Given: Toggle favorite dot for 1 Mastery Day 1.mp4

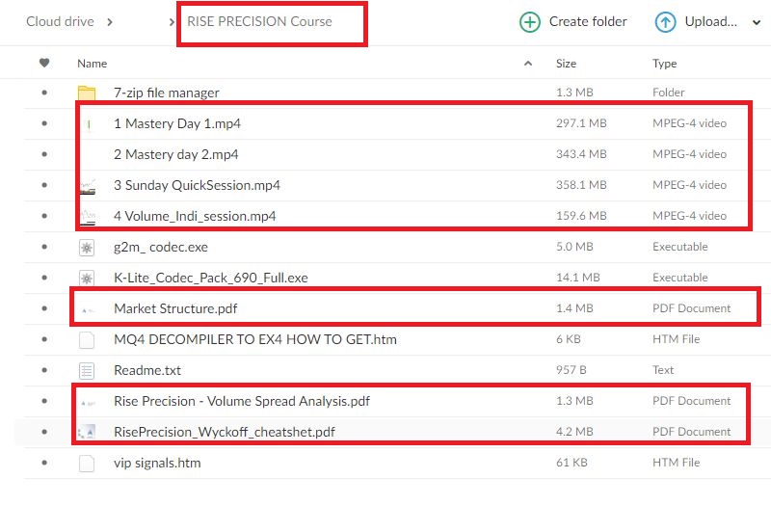Looking at the screenshot, I should click(44, 123).
